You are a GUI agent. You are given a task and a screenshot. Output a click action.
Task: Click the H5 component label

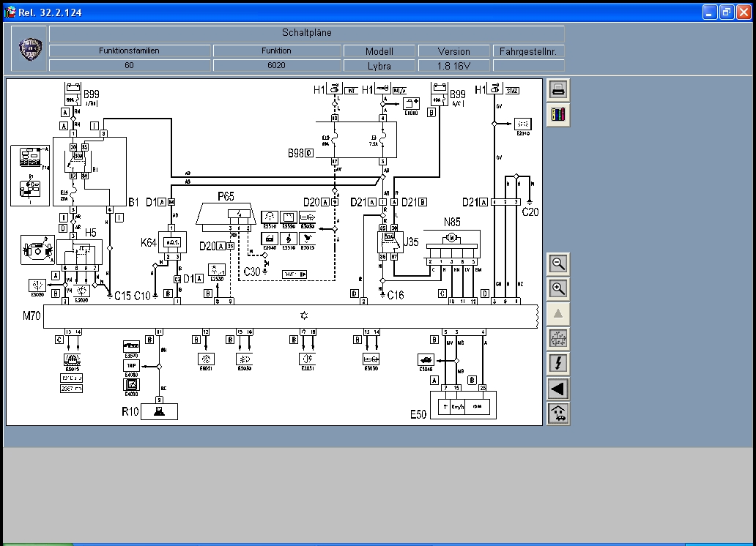(91, 233)
